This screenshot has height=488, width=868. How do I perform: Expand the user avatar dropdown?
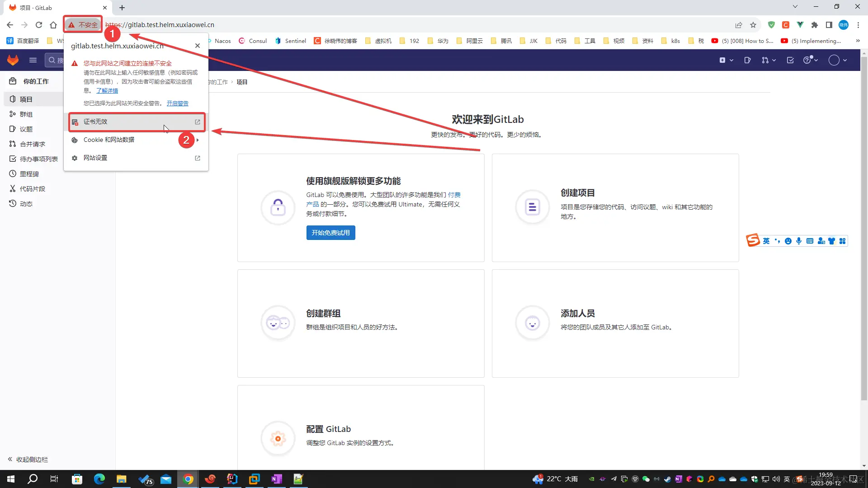837,60
